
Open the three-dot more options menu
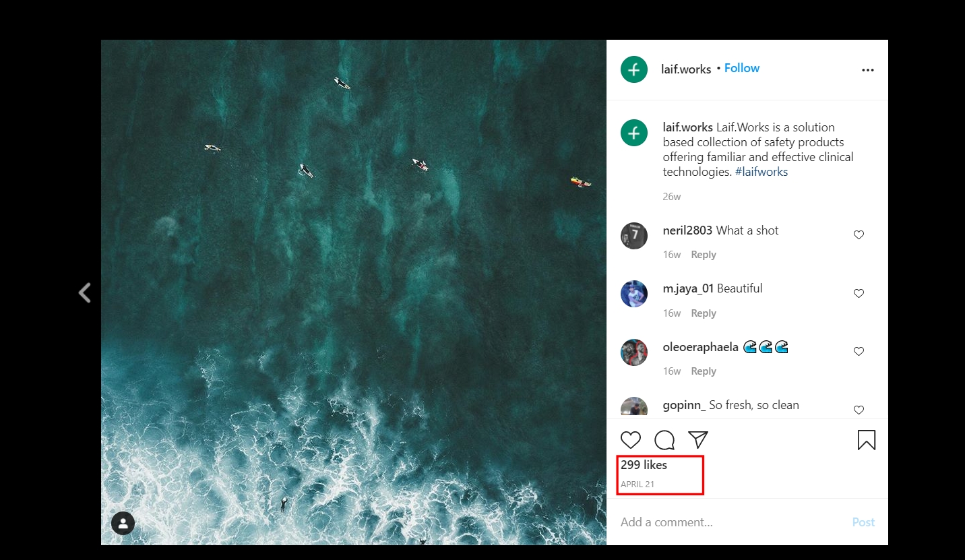coord(868,70)
